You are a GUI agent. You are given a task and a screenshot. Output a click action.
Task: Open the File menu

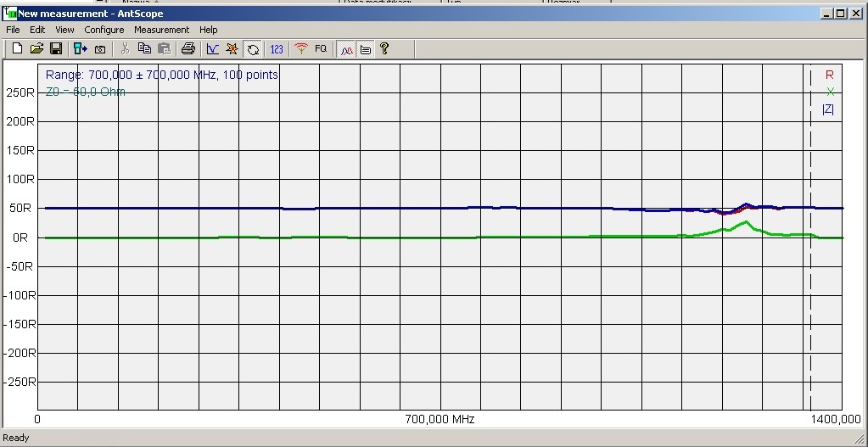[13, 30]
